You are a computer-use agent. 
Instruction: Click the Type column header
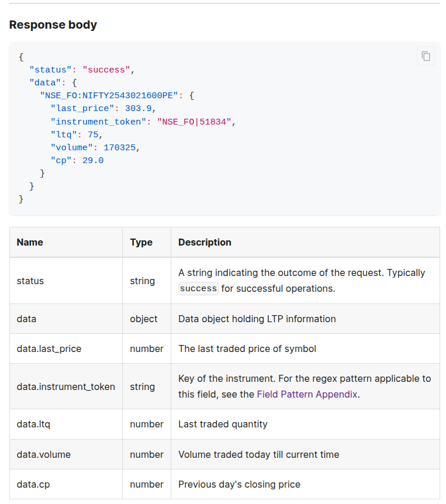[x=141, y=242]
